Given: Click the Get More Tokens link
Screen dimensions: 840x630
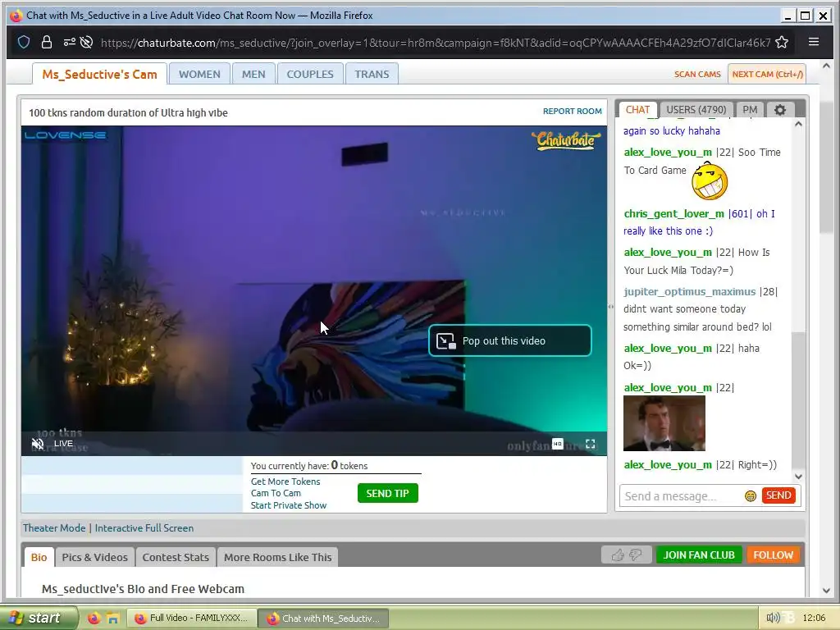Looking at the screenshot, I should pyautogui.click(x=285, y=482).
